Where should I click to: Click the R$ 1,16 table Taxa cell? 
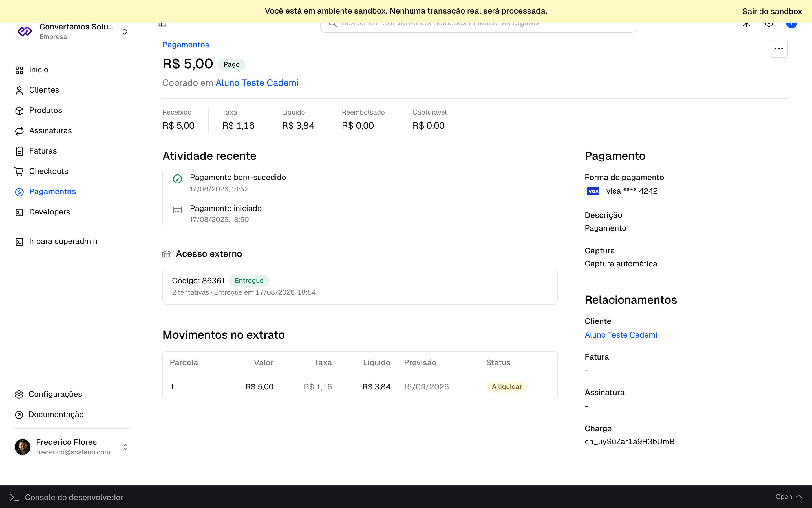click(318, 387)
